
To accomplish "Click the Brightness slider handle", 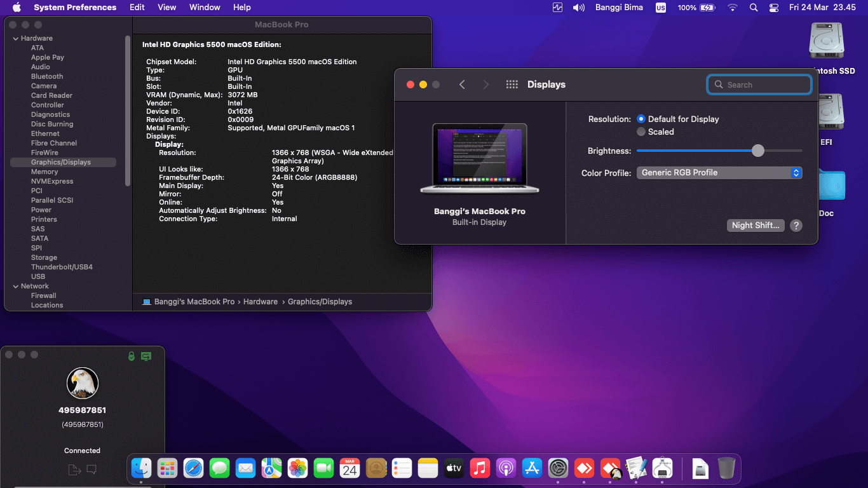I will [757, 151].
